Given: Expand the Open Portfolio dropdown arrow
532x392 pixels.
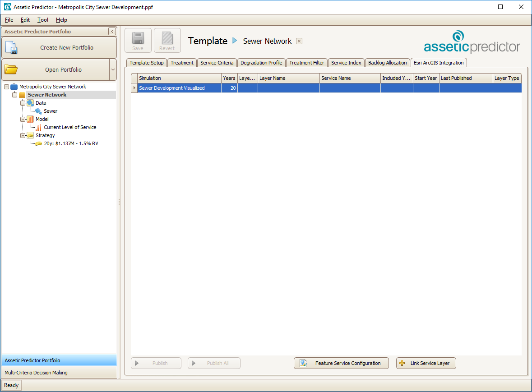Looking at the screenshot, I should [x=113, y=69].
